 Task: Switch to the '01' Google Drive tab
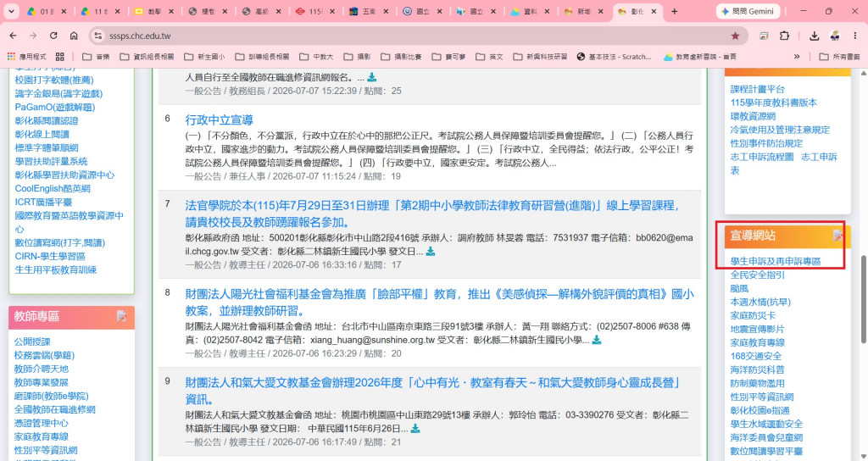click(45, 12)
